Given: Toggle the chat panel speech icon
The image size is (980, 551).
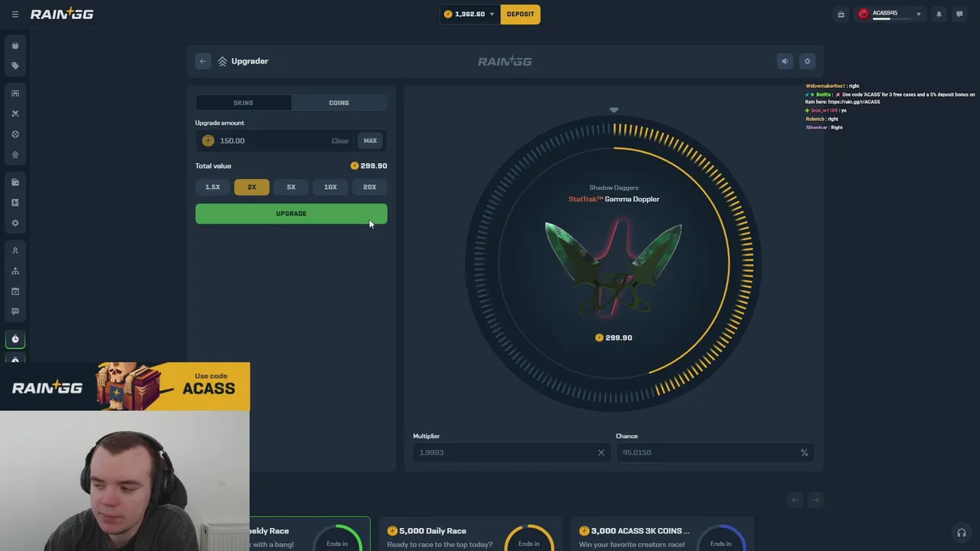Looking at the screenshot, I should point(959,14).
